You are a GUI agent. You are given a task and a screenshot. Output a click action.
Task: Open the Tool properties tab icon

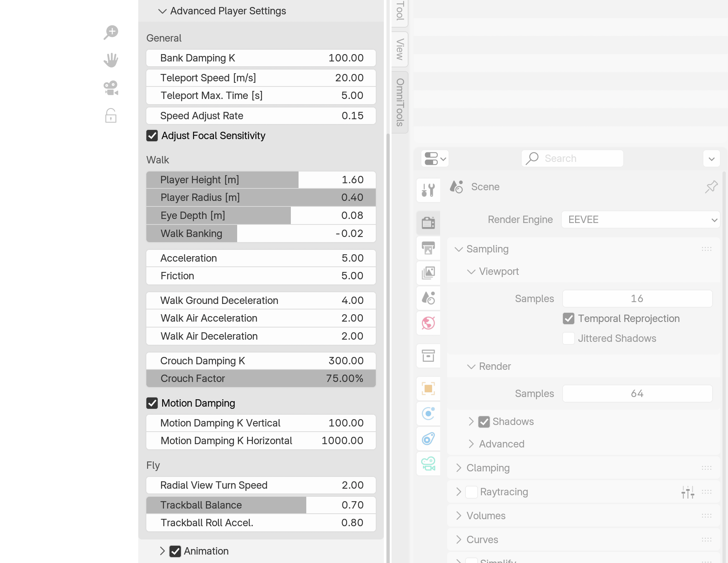tap(428, 190)
